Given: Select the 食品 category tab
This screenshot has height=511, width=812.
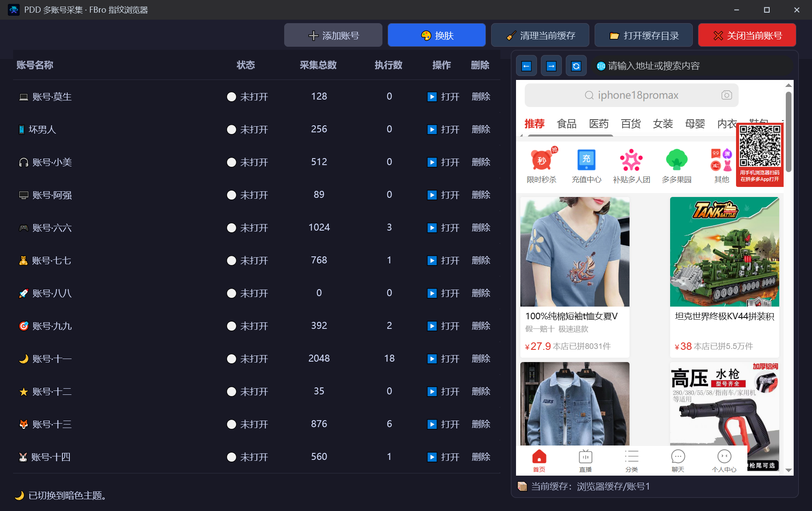Looking at the screenshot, I should [x=567, y=124].
